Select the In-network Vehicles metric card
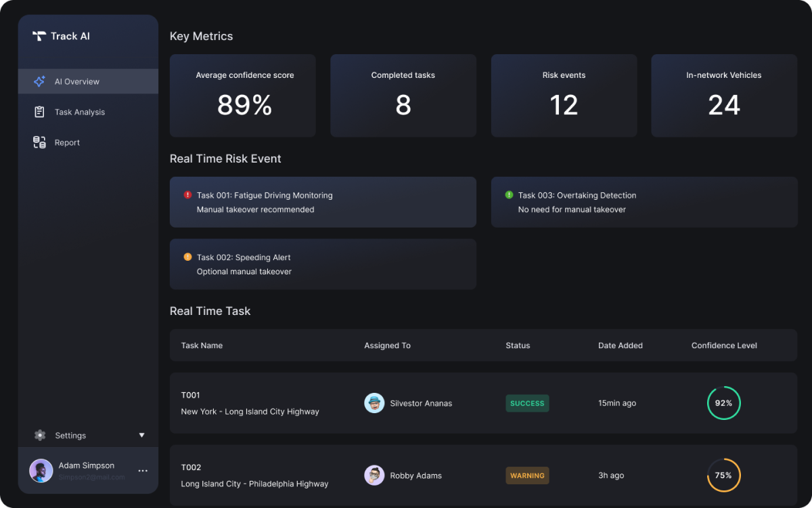 point(724,96)
